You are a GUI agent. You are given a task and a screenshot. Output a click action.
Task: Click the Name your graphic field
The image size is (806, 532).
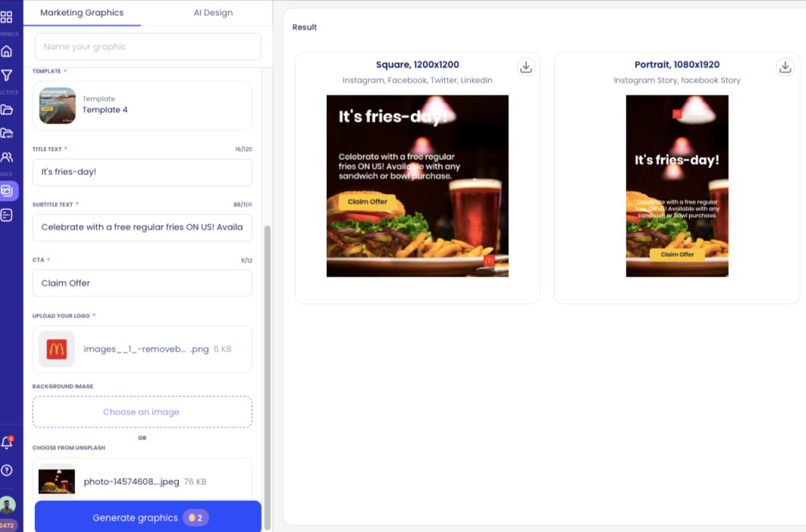[148, 47]
